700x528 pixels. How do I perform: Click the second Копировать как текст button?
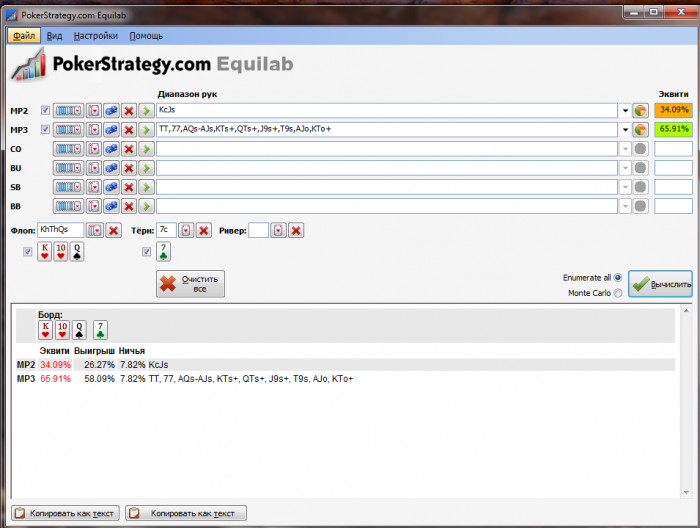tap(186, 513)
